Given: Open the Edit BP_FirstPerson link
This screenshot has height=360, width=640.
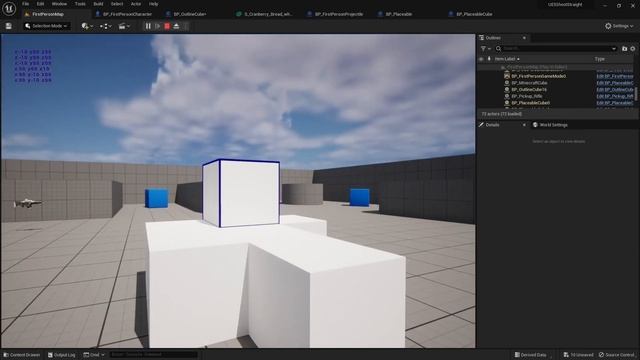Looking at the screenshot, I should coord(615,76).
